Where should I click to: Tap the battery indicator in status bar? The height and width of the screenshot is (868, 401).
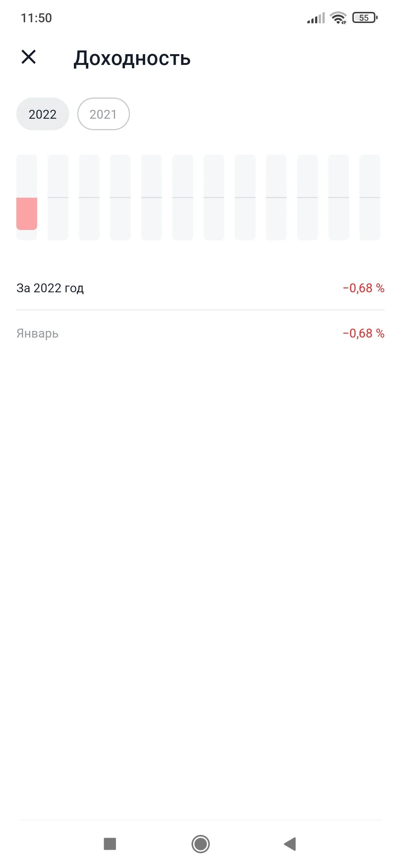click(365, 18)
